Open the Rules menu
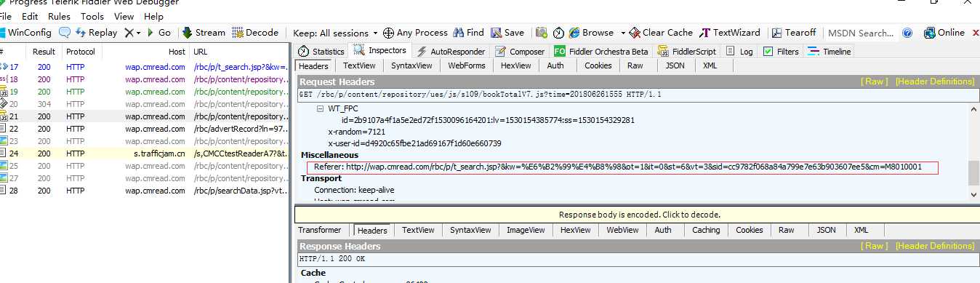980x283 pixels. pos(59,16)
